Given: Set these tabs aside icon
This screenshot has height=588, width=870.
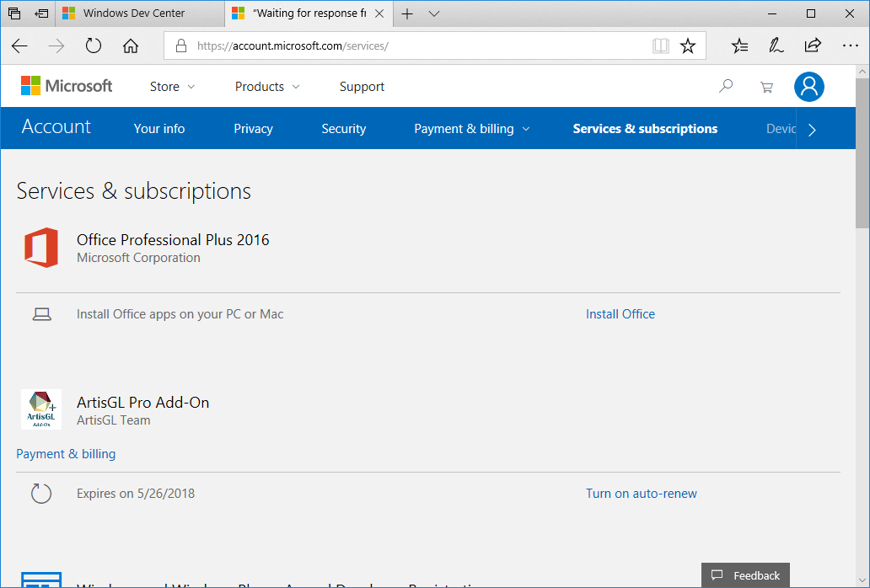Looking at the screenshot, I should (x=41, y=13).
